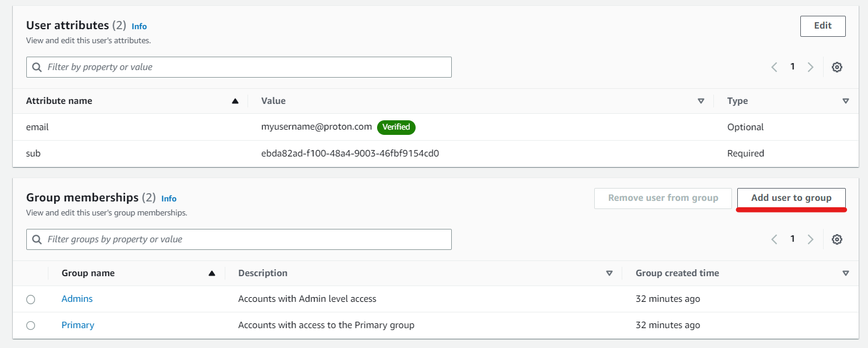Open Group memberships table settings gear
This screenshot has height=348, width=868.
tap(836, 239)
